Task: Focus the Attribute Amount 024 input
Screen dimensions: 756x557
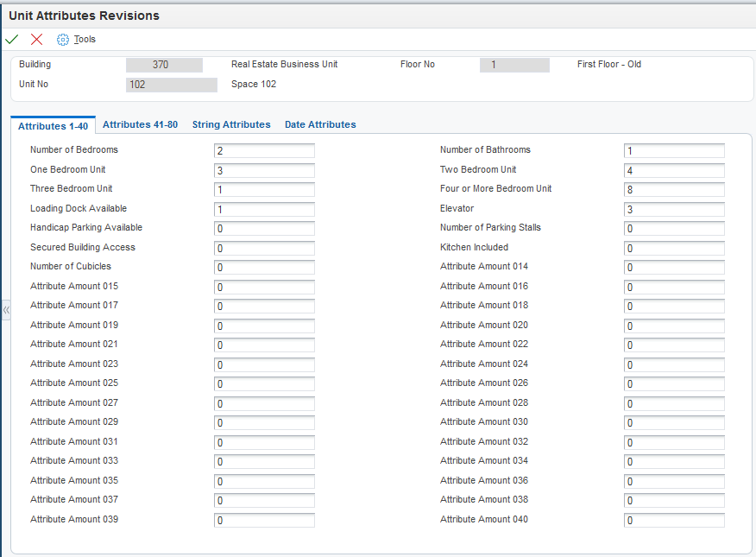Action: coord(674,365)
